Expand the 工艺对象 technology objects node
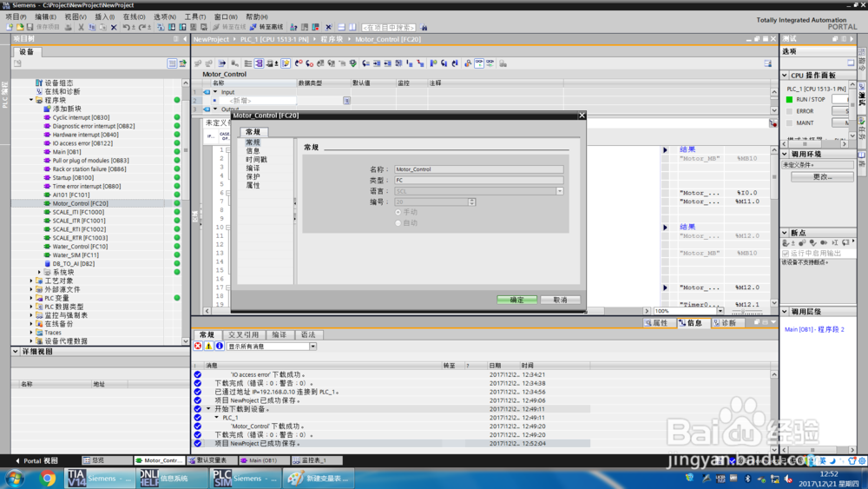Viewport: 868px width, 489px height. 31,281
